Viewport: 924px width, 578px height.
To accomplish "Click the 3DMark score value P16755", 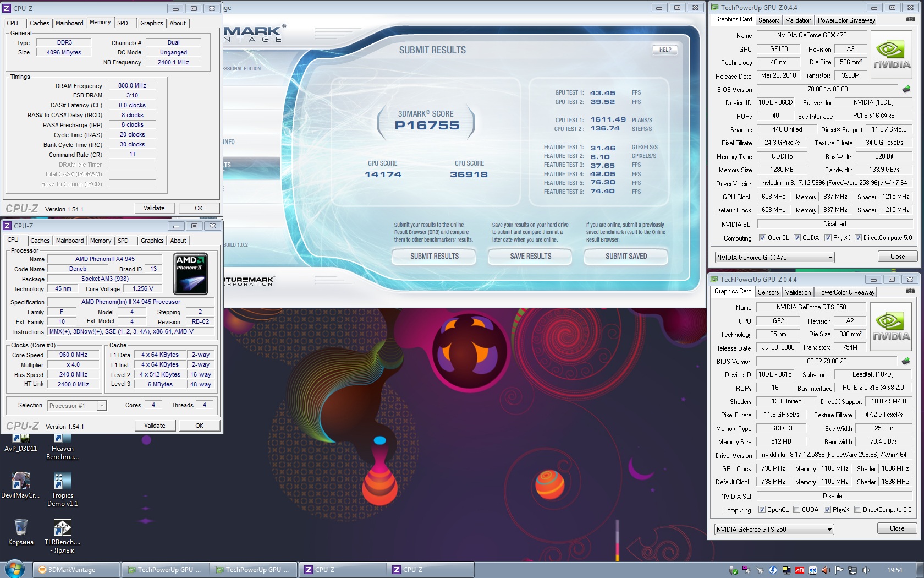I will click(x=427, y=126).
